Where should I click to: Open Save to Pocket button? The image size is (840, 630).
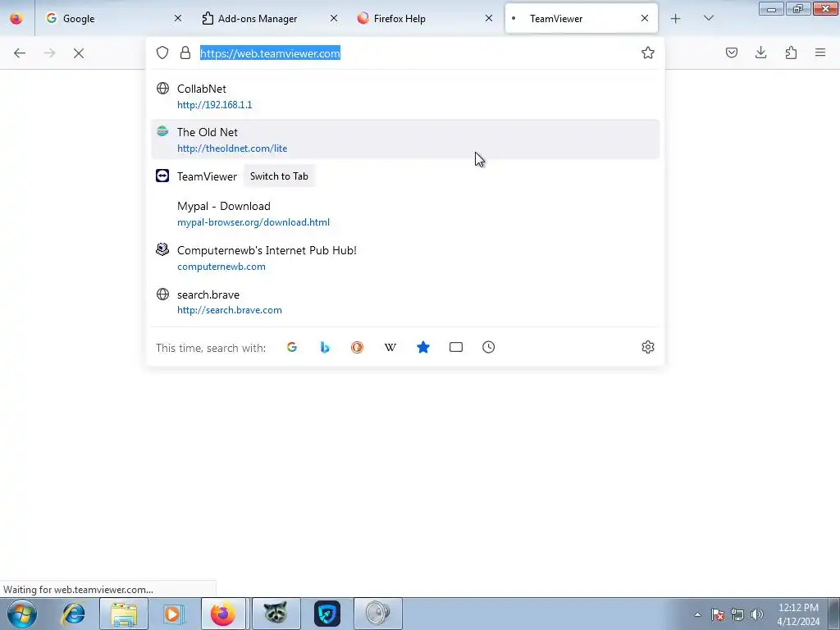click(731, 52)
